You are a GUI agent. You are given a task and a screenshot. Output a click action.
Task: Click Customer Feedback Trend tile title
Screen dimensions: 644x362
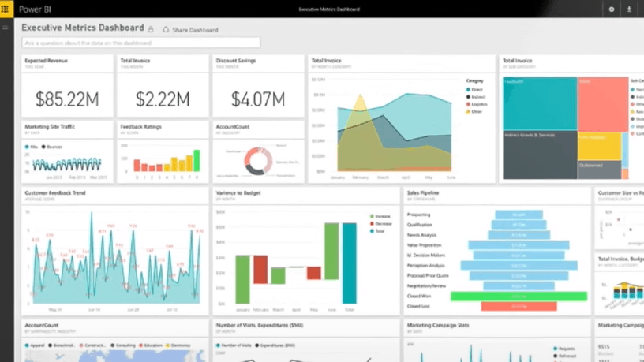(x=55, y=193)
